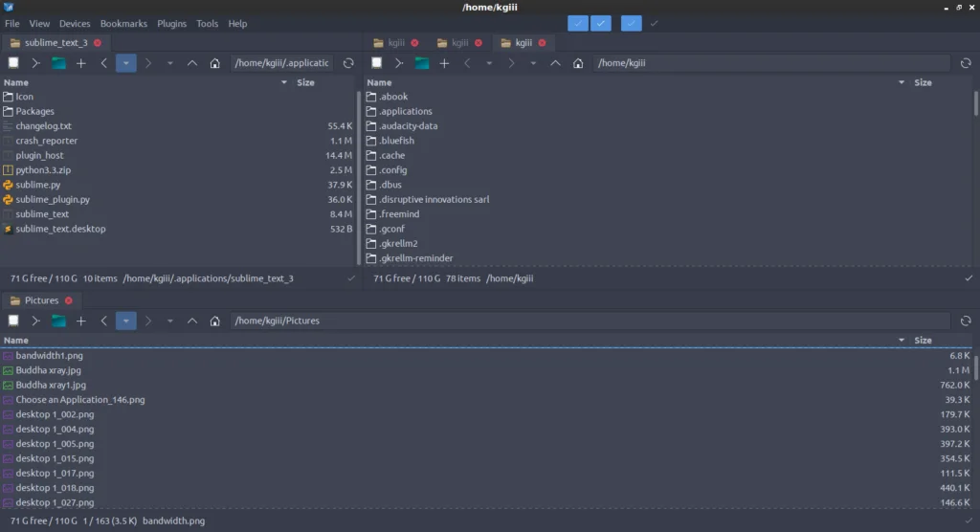Click checkmark in sublime_text_3 panel status bar
The image size is (980, 532).
coord(351,278)
